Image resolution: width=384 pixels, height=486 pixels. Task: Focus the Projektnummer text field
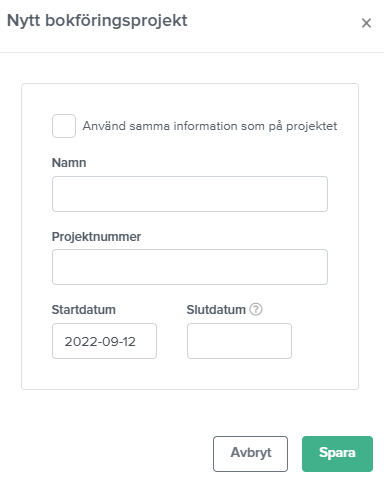(190, 267)
